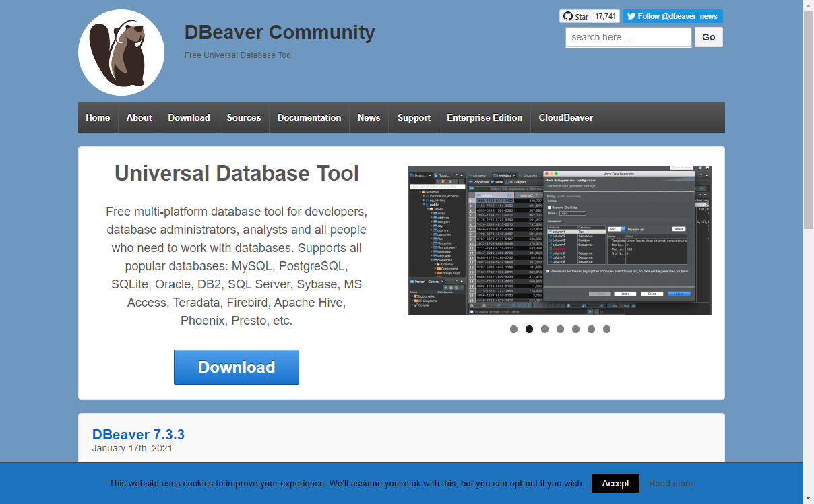Open the GitHub star count 17,741
Viewport: 814px width, 504px height.
(x=606, y=16)
